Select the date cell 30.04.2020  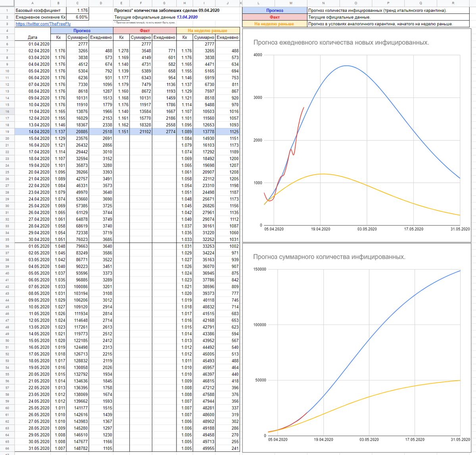pyautogui.click(x=33, y=239)
